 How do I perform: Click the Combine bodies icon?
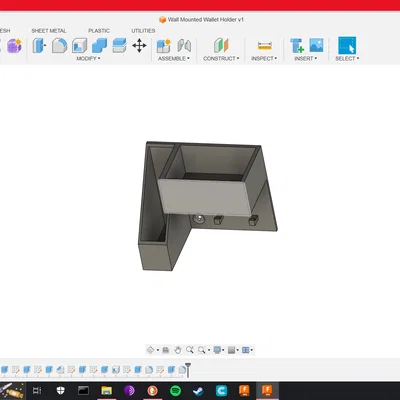coord(99,45)
